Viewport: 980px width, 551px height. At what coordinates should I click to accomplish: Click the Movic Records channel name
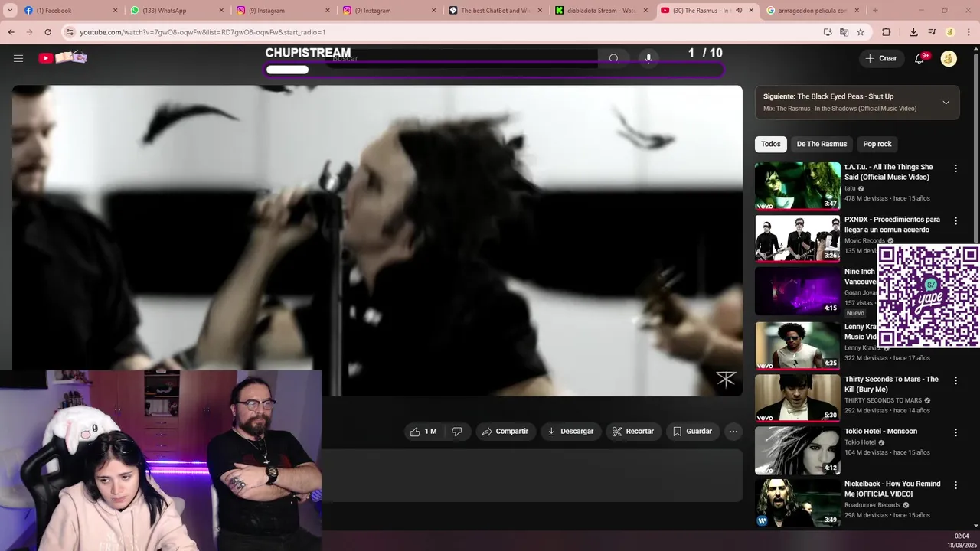864,241
